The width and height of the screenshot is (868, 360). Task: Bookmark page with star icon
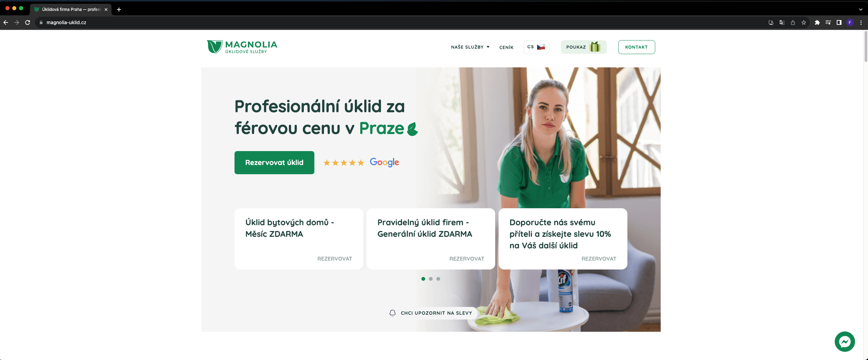804,22
